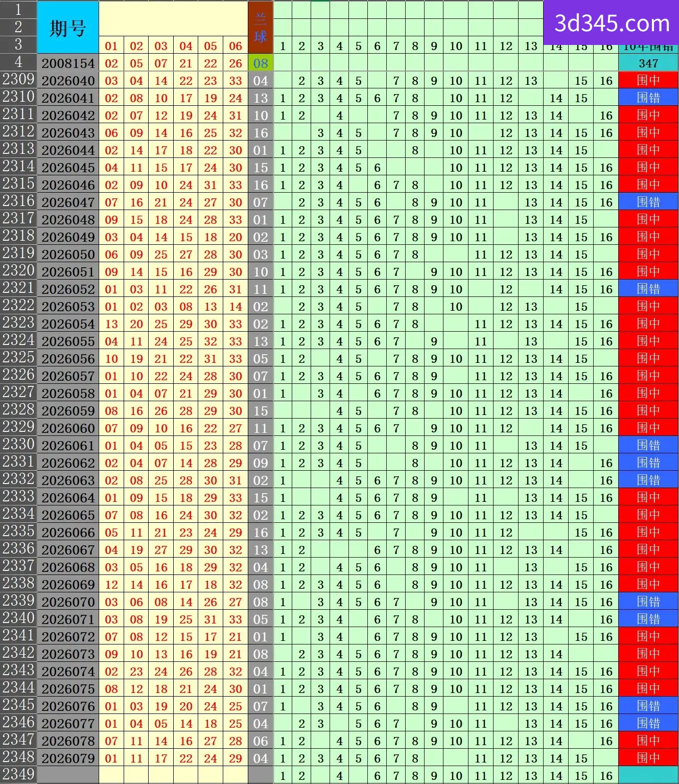Viewport: 679px width, 784px height.
Task: Select row header 2330
Action: [x=18, y=445]
